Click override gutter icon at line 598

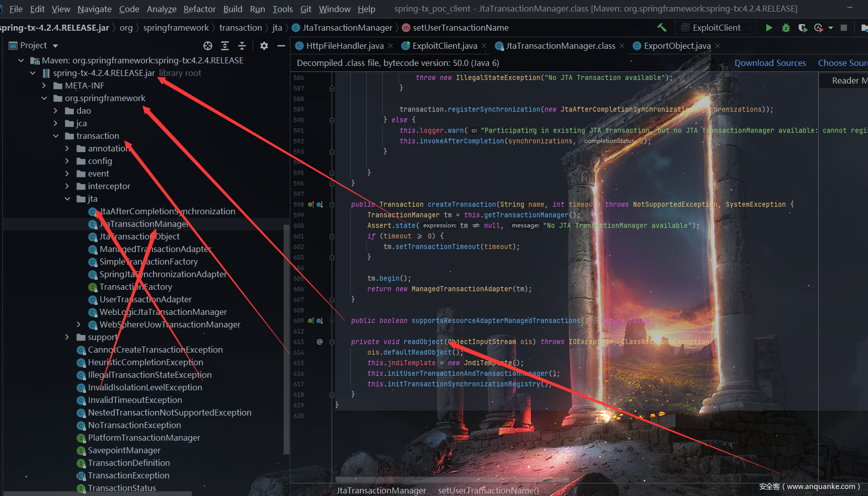pos(311,205)
